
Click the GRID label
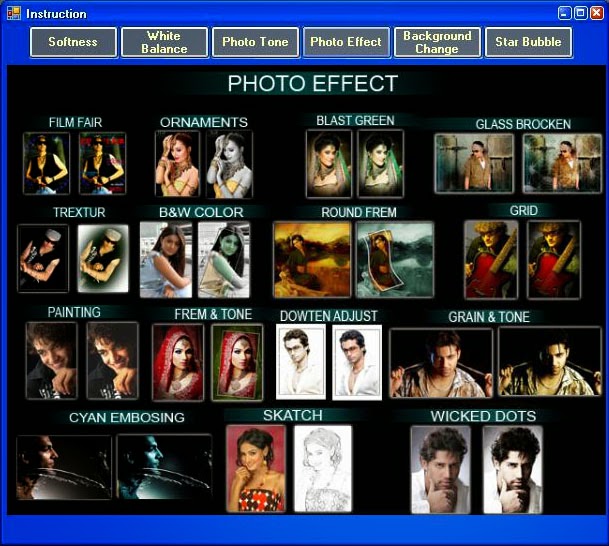coord(524,210)
